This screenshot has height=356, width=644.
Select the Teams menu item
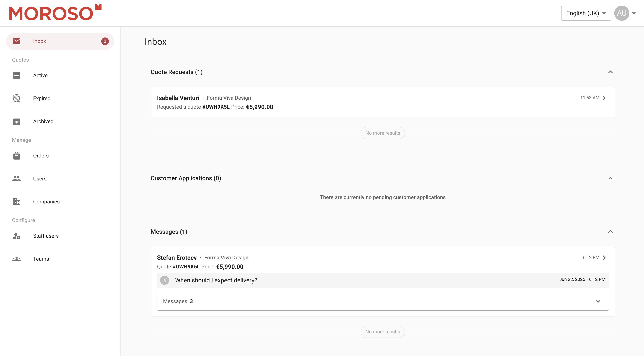[x=41, y=259]
